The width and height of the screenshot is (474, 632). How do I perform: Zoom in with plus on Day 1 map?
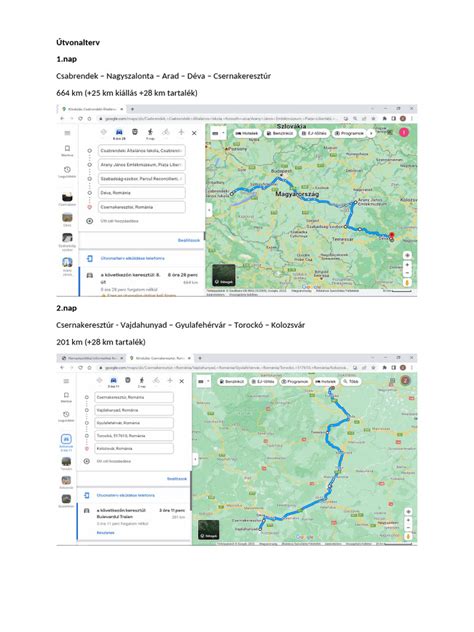tap(407, 265)
